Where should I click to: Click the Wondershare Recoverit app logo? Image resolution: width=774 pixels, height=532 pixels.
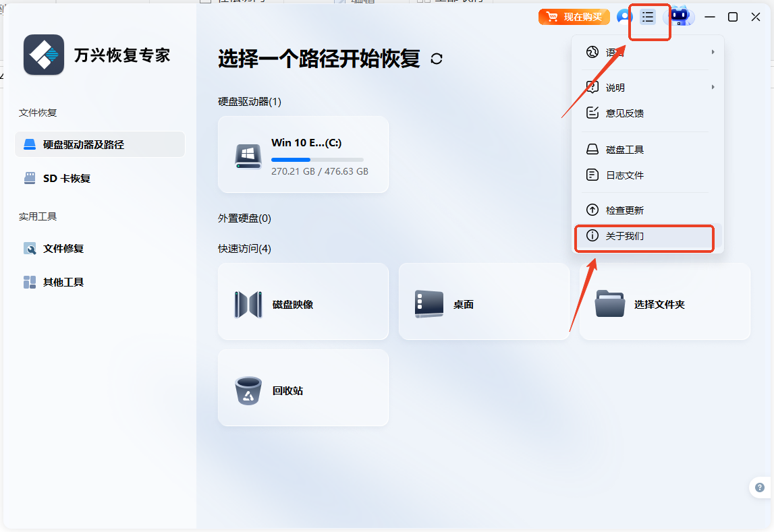click(x=44, y=55)
